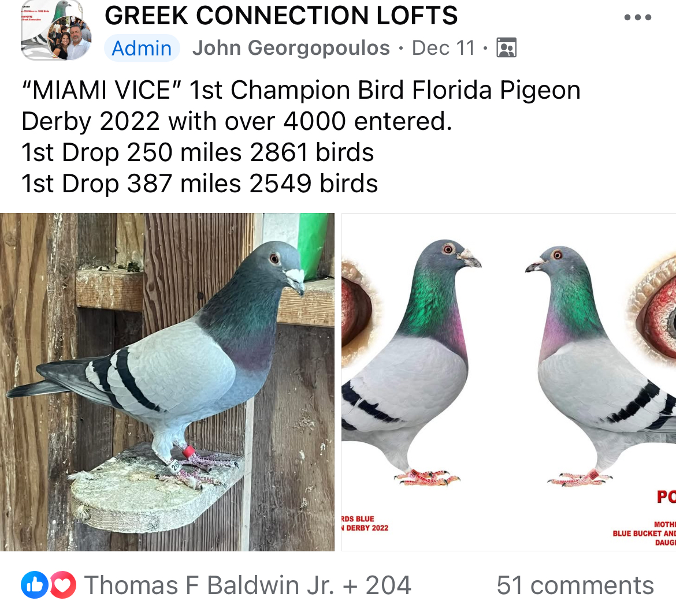View the Thomas F Baldwin Jr. + 204 reactions
676x616 pixels.
click(x=247, y=585)
